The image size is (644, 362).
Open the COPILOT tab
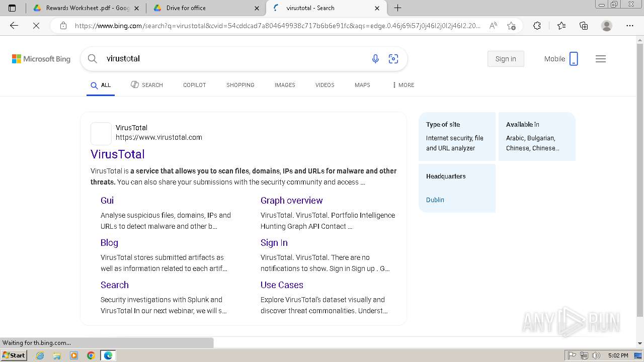point(195,85)
